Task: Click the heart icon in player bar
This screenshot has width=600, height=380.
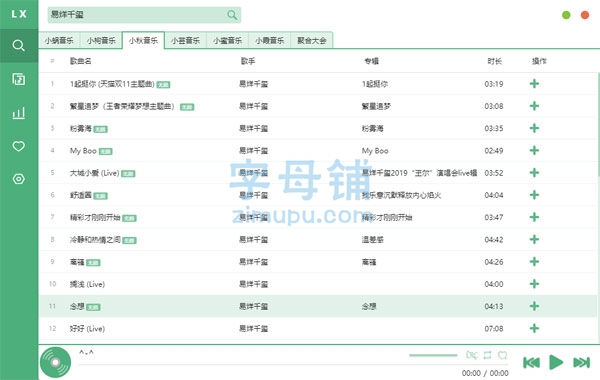Action: tap(502, 355)
